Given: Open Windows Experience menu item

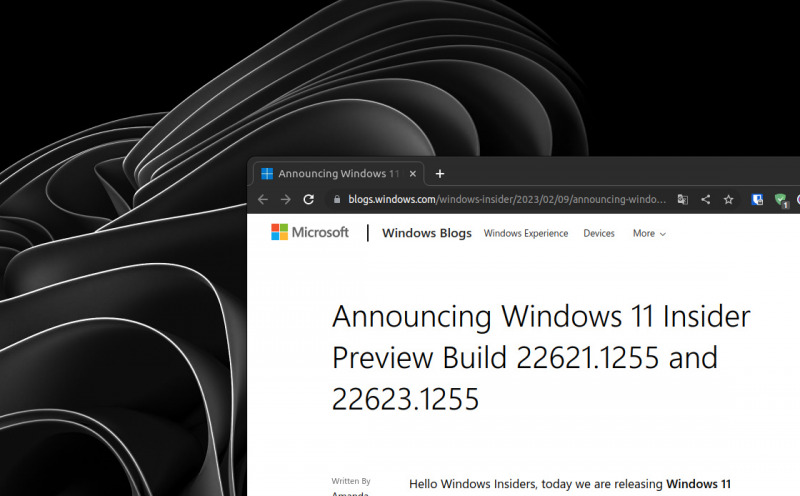Looking at the screenshot, I should [526, 233].
